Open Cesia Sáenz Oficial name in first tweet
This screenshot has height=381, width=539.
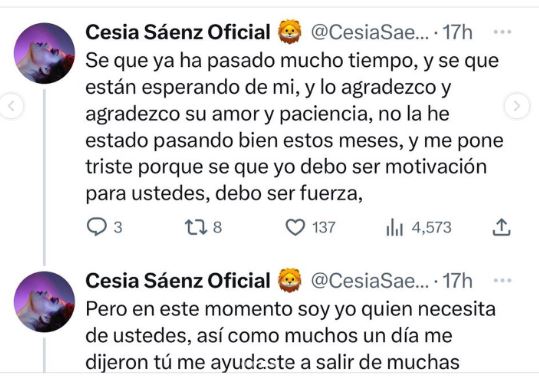(x=178, y=32)
